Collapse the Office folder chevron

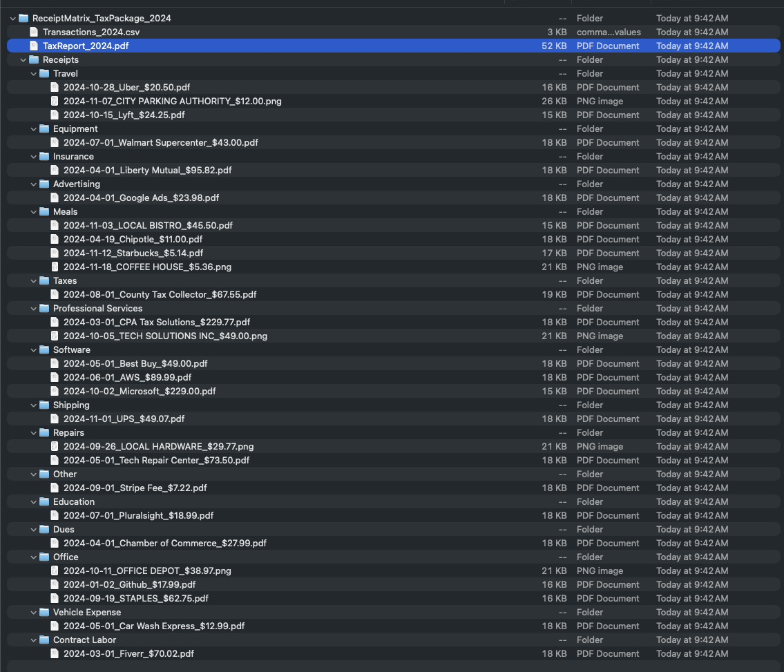[x=33, y=557]
